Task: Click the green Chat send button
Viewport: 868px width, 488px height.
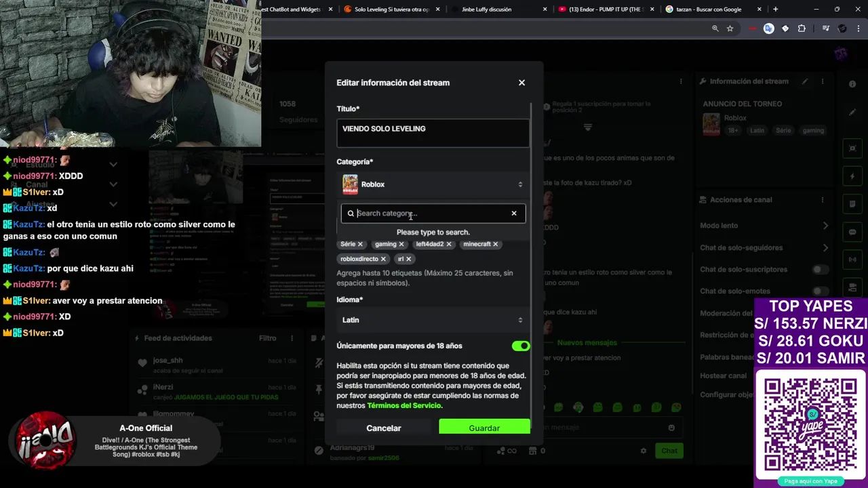Action: [669, 451]
